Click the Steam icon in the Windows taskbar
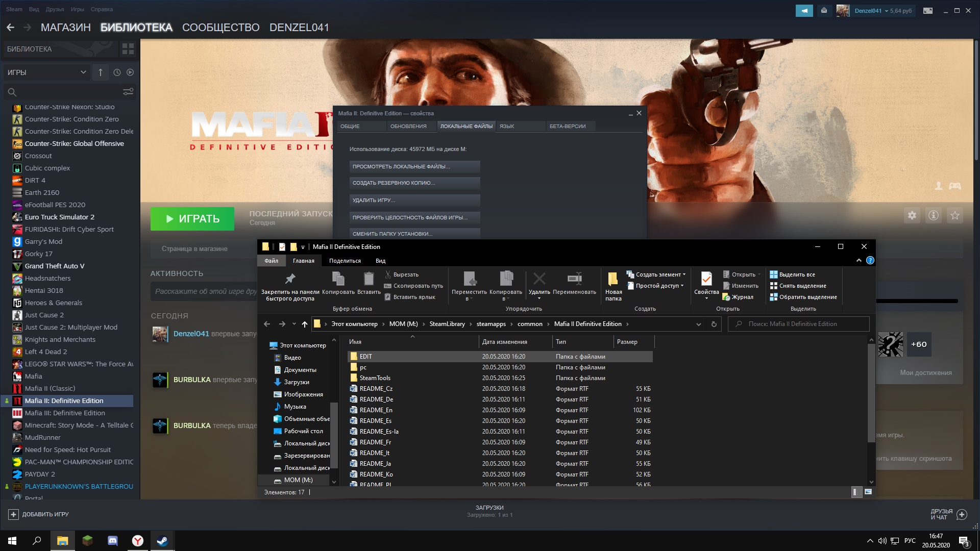Screen dimensions: 980x551 162,541
